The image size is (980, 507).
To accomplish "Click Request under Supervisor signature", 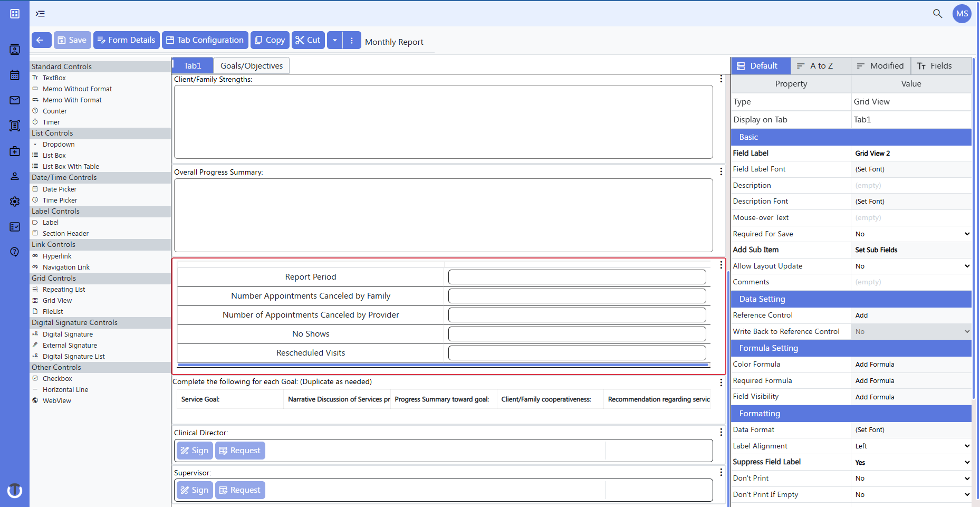I will (240, 490).
